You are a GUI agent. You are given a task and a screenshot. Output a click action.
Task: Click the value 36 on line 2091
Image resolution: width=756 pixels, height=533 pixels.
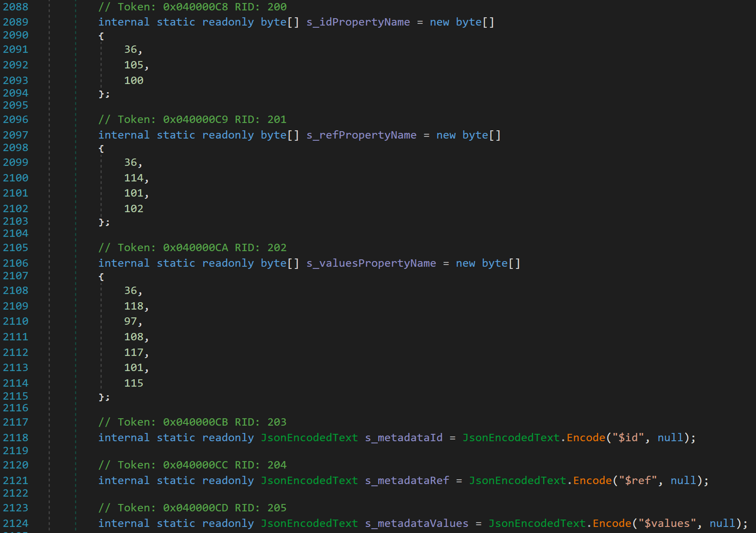[x=130, y=49]
